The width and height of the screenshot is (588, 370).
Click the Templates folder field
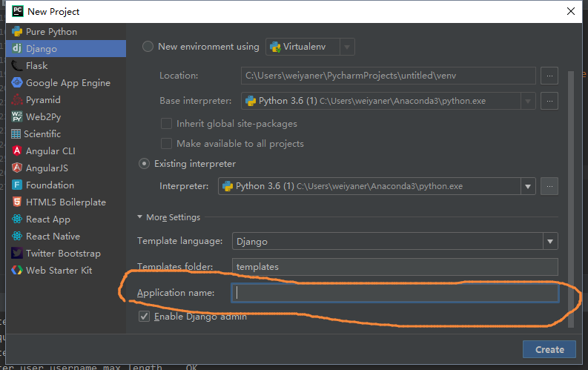tap(395, 267)
